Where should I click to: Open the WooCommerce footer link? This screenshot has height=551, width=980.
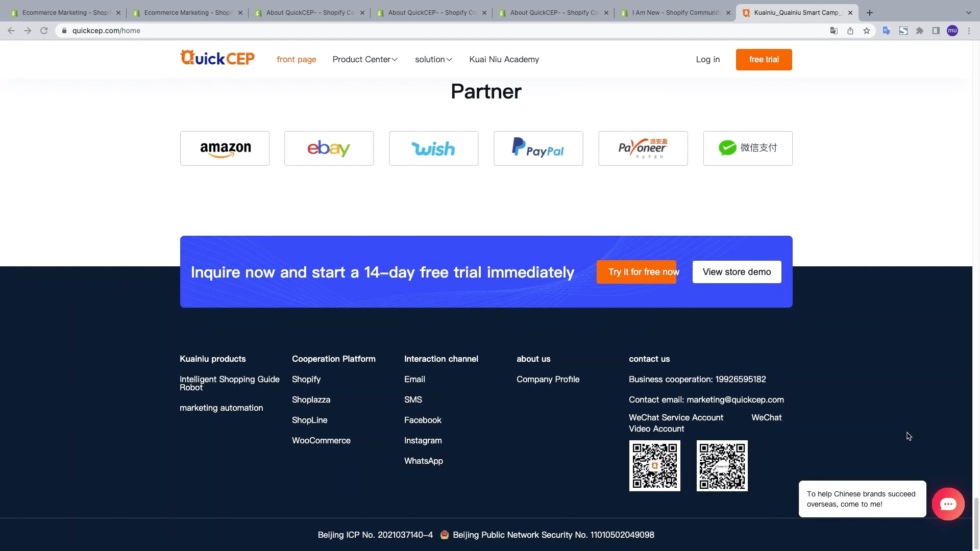tap(321, 441)
